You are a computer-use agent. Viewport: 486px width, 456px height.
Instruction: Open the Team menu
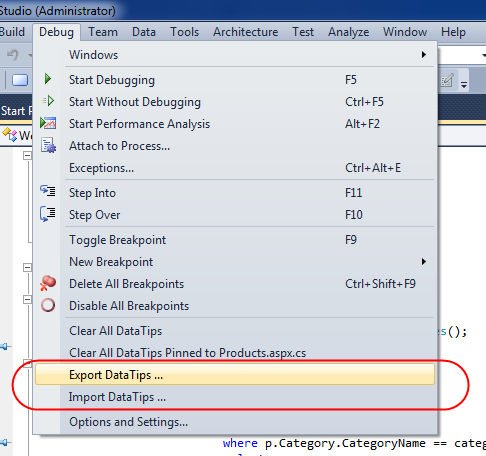point(103,32)
